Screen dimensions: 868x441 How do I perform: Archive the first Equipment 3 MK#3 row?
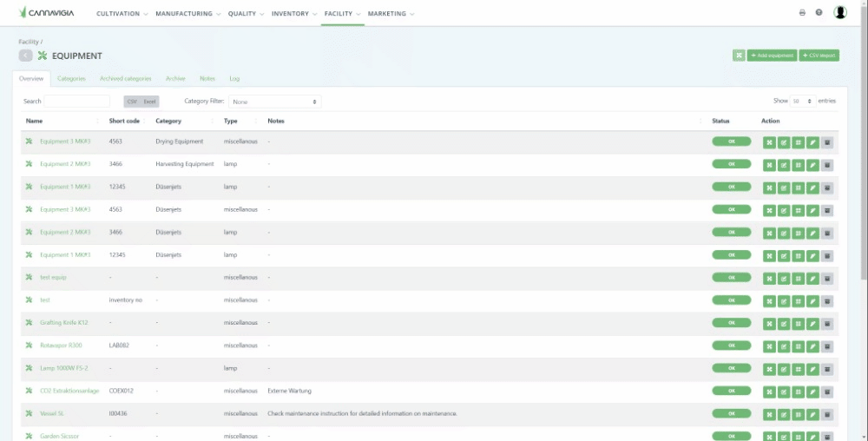827,142
